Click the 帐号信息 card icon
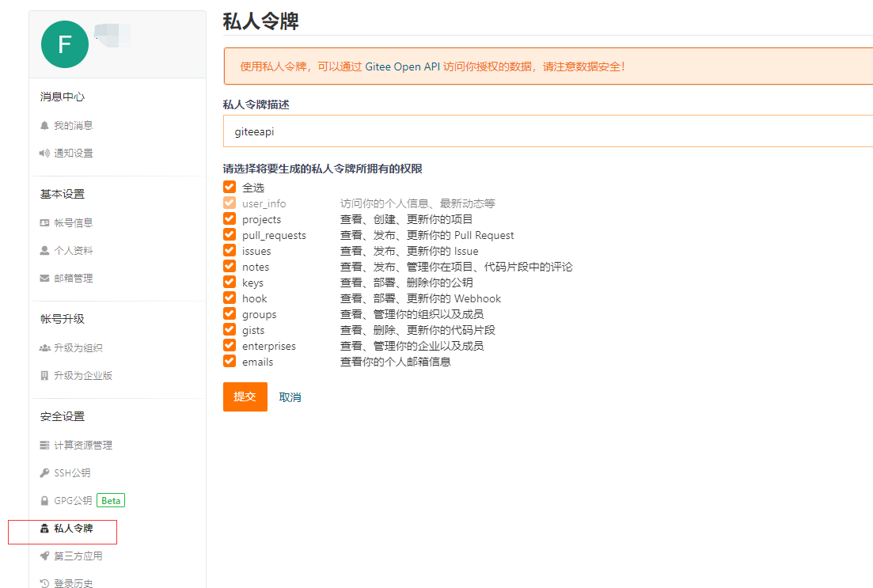Viewport: 873px width, 588px height. click(45, 222)
